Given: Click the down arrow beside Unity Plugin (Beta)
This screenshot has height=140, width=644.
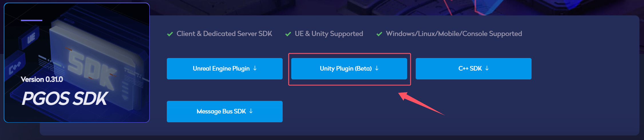Looking at the screenshot, I should (x=377, y=68).
